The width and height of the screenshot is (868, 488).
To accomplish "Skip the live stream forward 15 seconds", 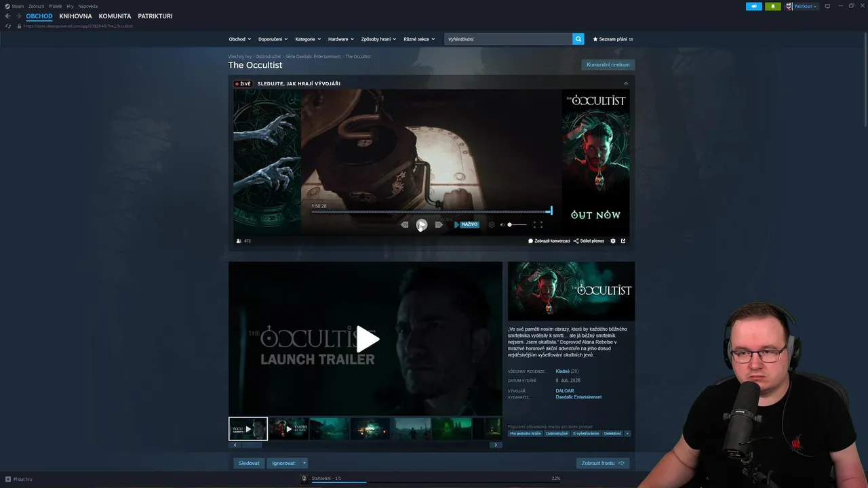I will tap(439, 224).
